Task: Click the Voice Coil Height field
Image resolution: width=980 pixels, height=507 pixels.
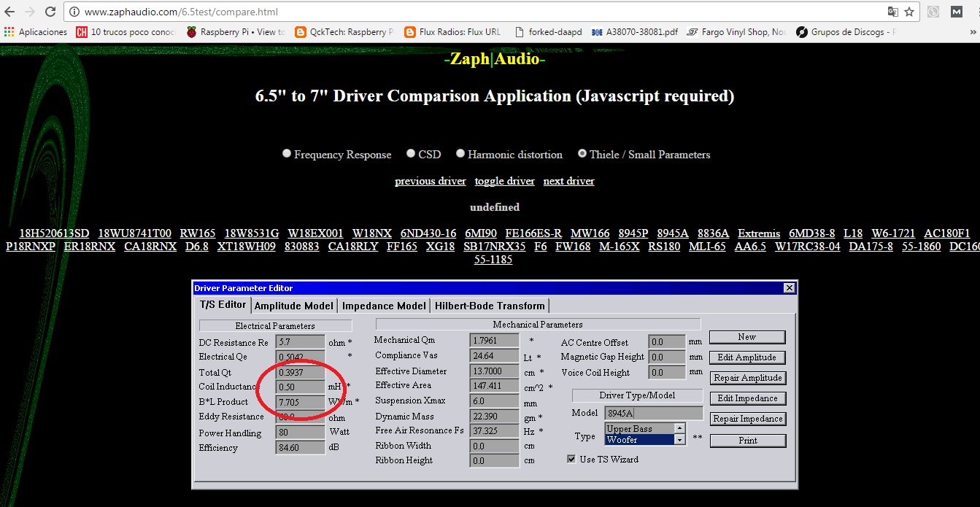Action: click(667, 373)
